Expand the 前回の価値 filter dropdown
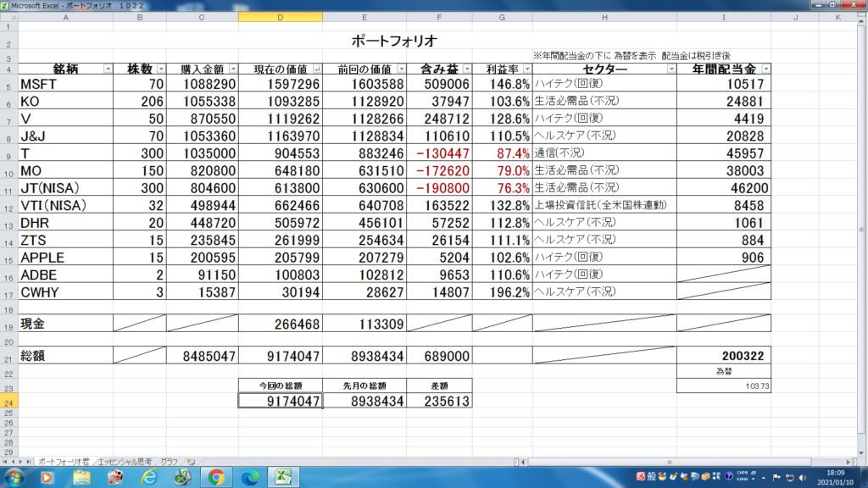868x488 pixels. pos(401,69)
